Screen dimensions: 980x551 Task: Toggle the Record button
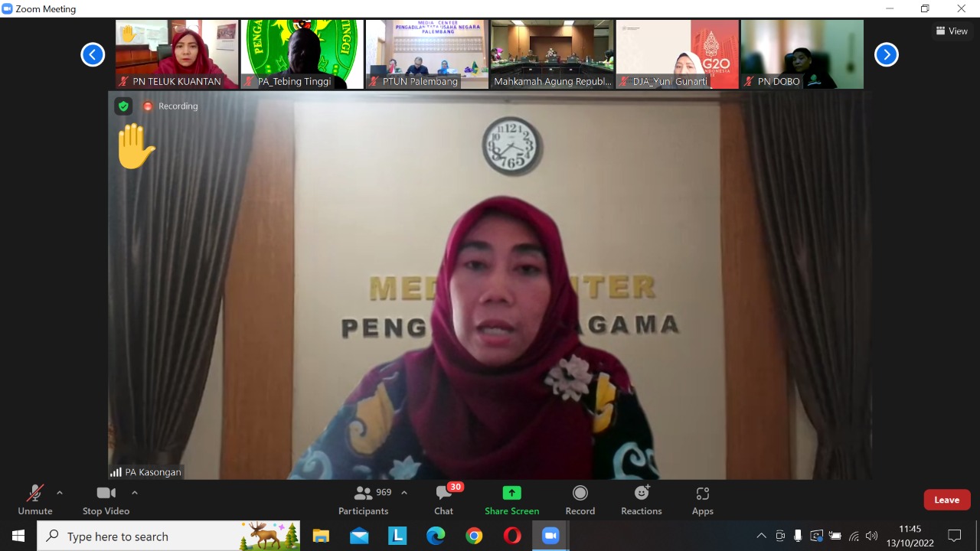pos(580,500)
